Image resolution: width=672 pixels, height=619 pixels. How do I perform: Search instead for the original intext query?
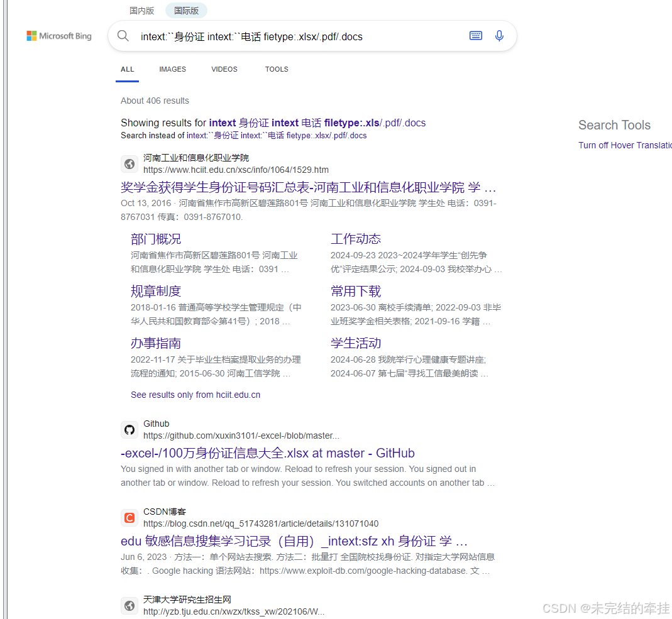click(x=277, y=135)
